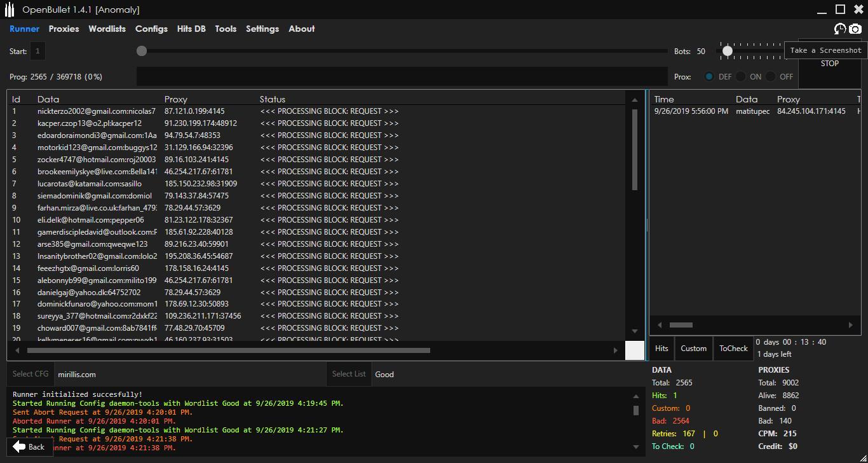Click the Bots slider handle
This screenshot has width=868, height=463.
click(728, 51)
